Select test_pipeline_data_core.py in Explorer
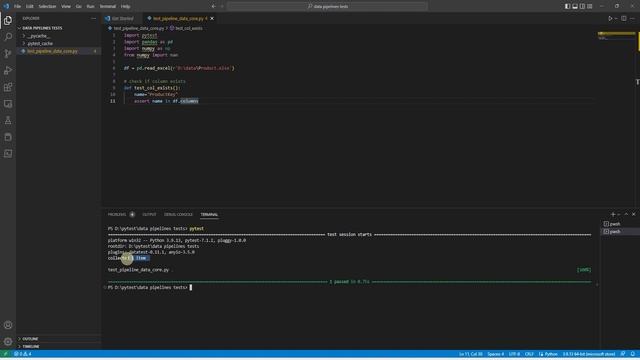Viewport: 640px width, 360px height. (52, 51)
